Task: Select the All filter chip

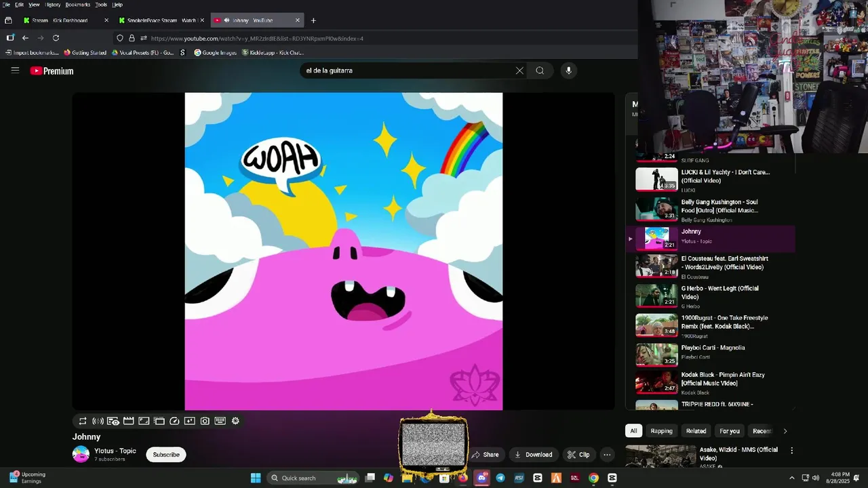Action: tap(633, 431)
